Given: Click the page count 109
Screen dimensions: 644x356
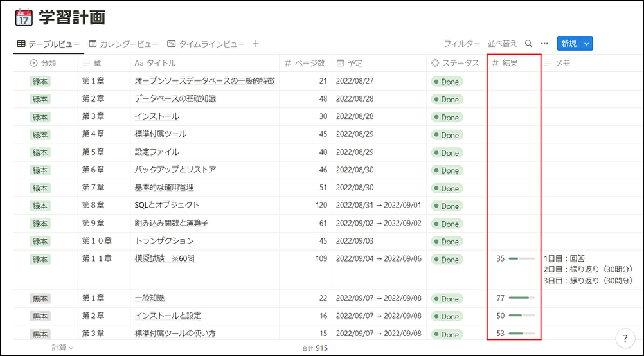Looking at the screenshot, I should [x=321, y=258].
